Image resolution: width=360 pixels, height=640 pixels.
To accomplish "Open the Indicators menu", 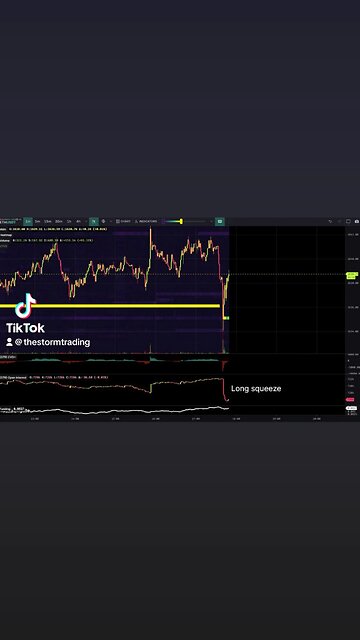I will (146, 221).
